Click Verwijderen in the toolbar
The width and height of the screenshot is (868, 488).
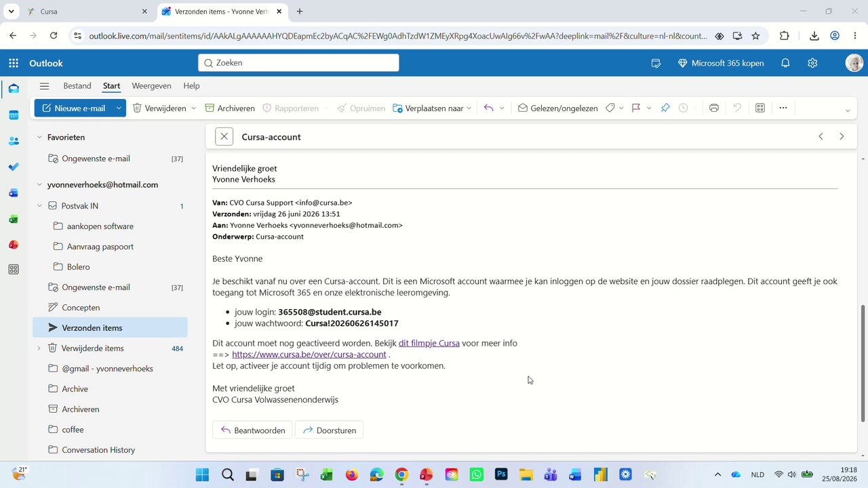159,108
